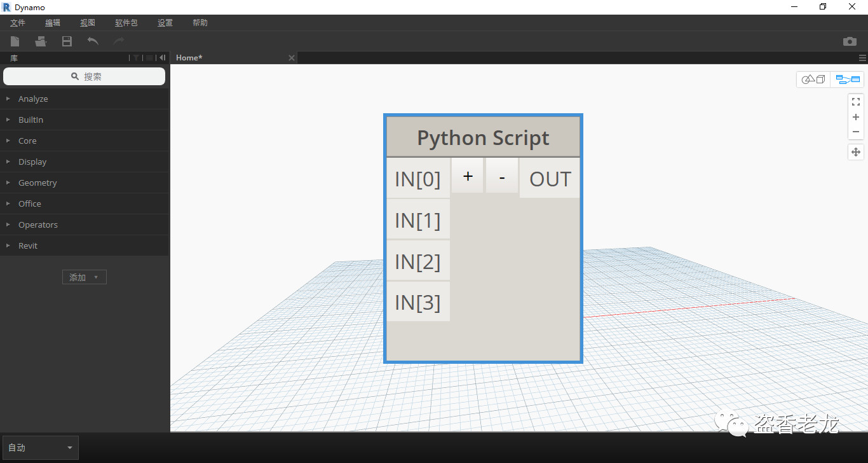Click the Open file folder icon
868x463 pixels.
click(41, 41)
